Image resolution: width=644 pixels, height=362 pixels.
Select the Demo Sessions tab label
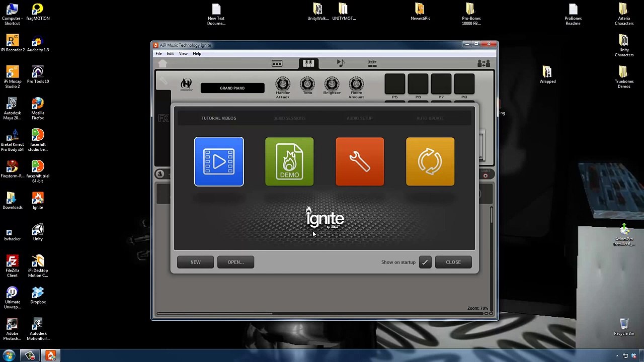pyautogui.click(x=289, y=118)
